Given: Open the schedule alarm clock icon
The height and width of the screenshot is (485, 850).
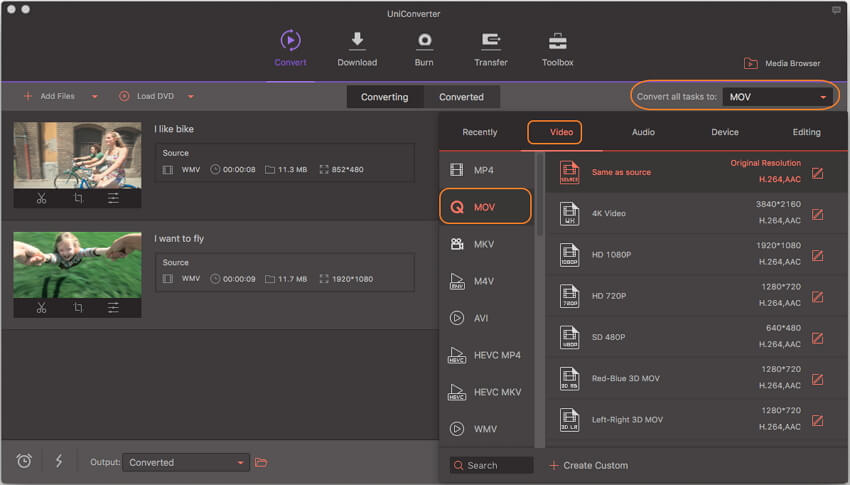Looking at the screenshot, I should [24, 461].
